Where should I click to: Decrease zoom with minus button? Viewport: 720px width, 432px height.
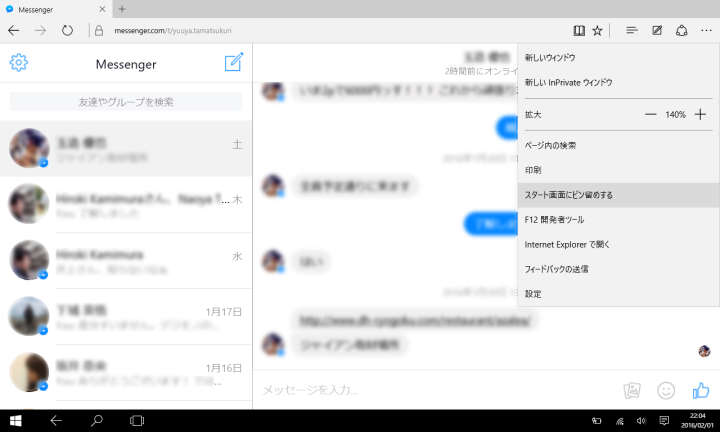650,114
